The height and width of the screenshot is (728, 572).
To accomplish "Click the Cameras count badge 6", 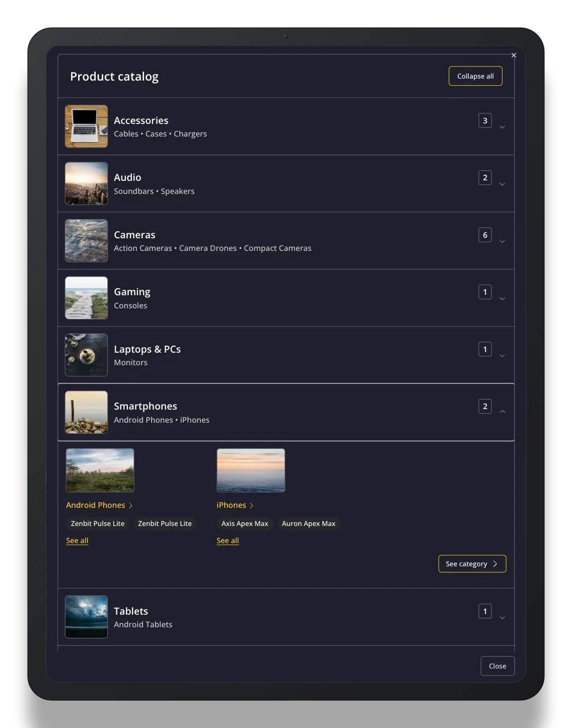I will (x=485, y=235).
